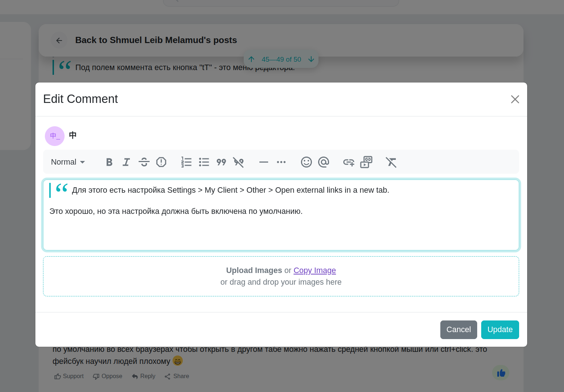This screenshot has height=392, width=564.
Task: Insert a link with the add-link icon
Action: pyautogui.click(x=349, y=162)
